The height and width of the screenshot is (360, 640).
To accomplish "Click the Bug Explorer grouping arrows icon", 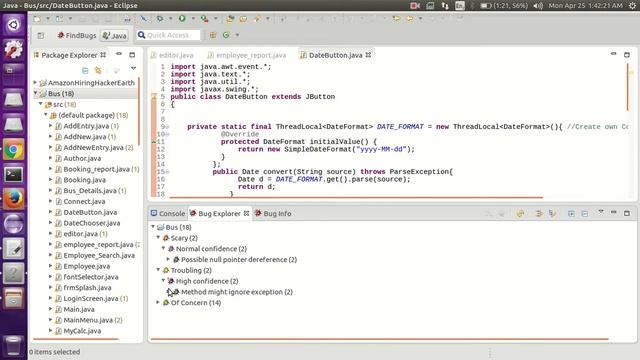I will pos(539,213).
